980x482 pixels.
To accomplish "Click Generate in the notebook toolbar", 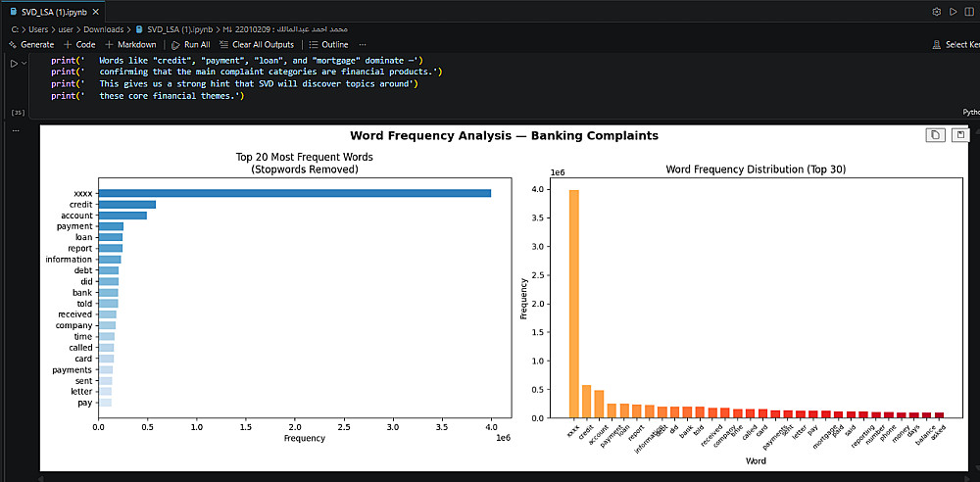I will click(30, 45).
